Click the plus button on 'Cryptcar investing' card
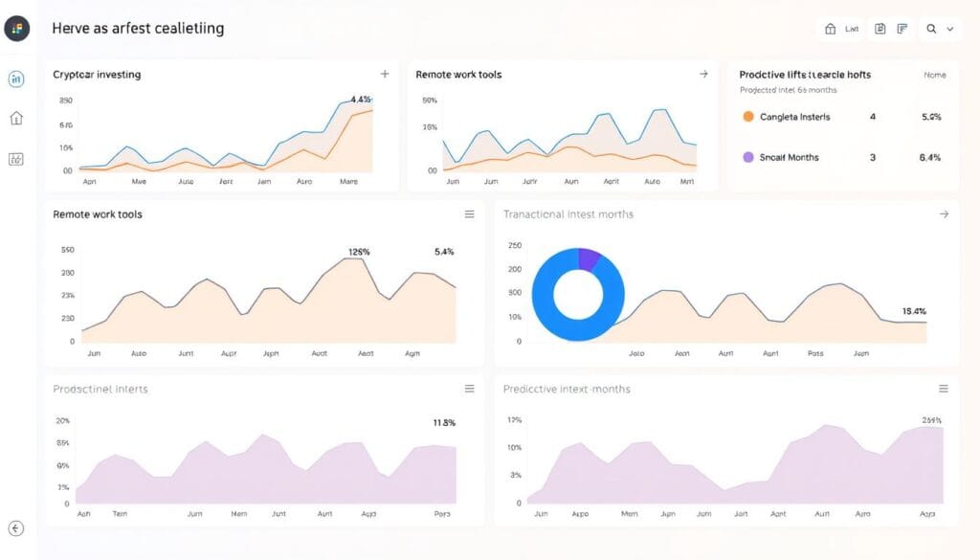The image size is (980, 560). (x=385, y=73)
